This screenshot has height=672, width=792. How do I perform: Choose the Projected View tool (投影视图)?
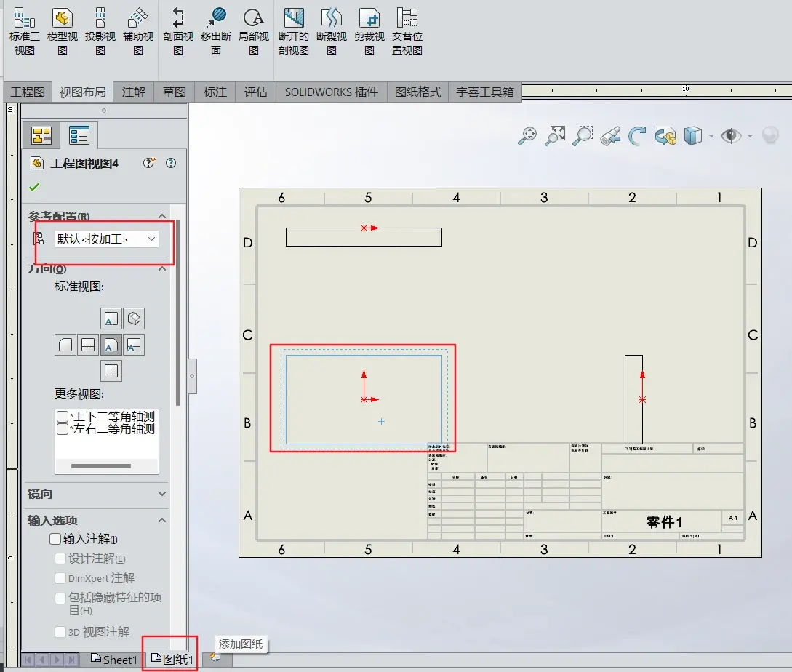(100, 31)
